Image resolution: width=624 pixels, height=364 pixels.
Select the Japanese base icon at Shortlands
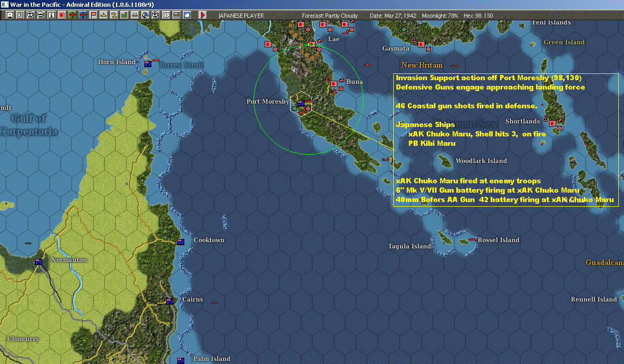tap(552, 123)
